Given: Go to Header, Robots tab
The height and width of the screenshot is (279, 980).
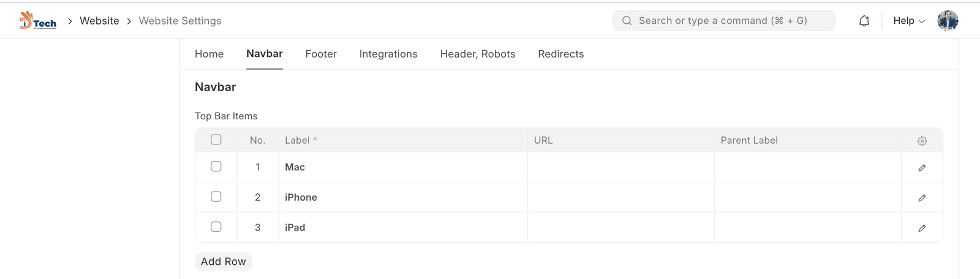Looking at the screenshot, I should point(478,54).
